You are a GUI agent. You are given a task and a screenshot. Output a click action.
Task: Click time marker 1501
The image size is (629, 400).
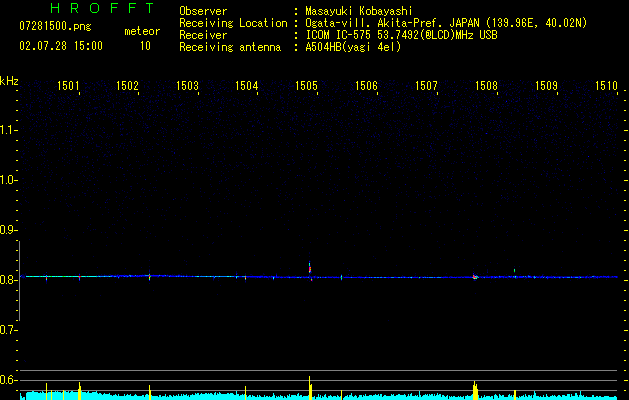point(68,86)
